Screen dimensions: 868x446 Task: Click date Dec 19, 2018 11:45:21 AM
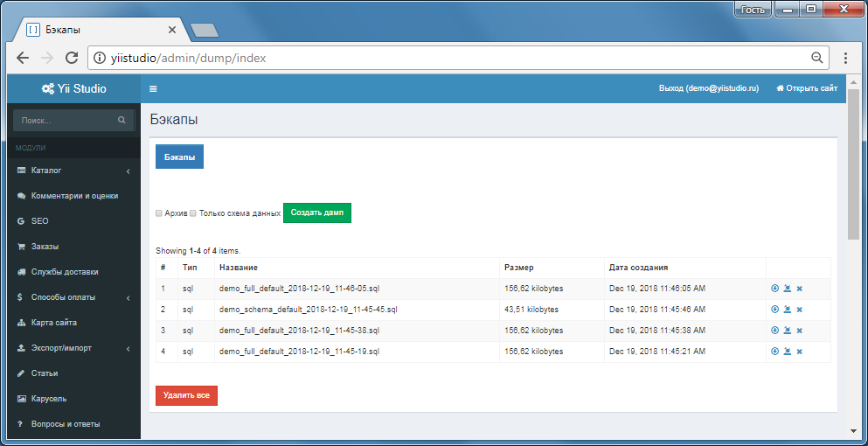click(x=657, y=352)
